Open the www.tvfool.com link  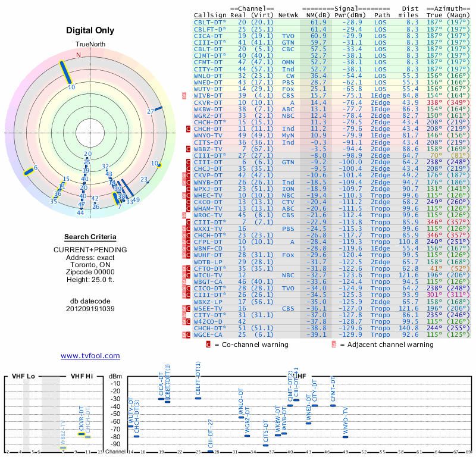tap(90, 356)
